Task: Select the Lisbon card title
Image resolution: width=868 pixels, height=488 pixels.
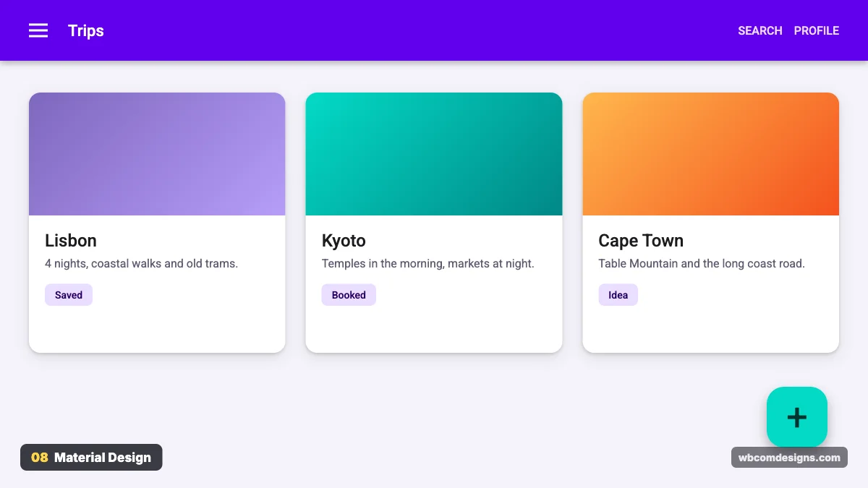Action: [x=71, y=241]
